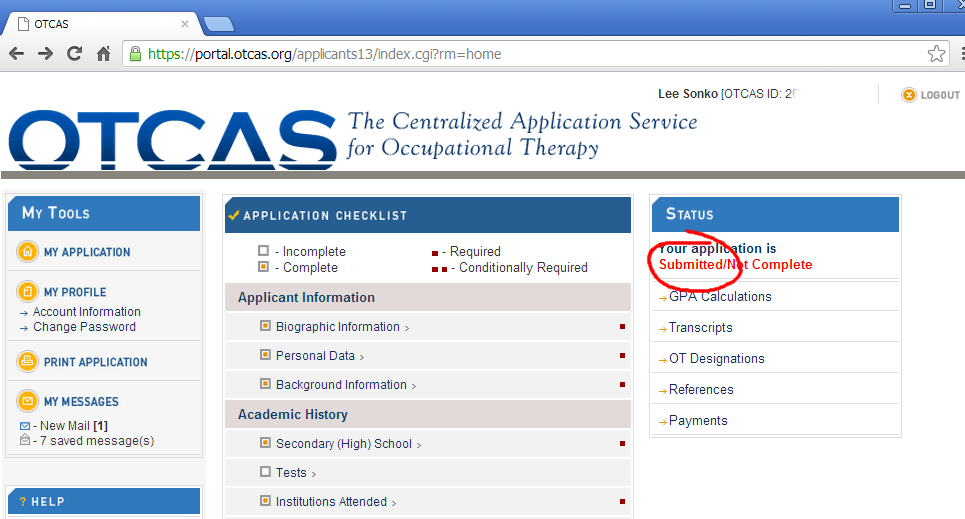This screenshot has height=519, width=965.
Task: Switch to the OTCAS browser tab
Action: coord(103,24)
